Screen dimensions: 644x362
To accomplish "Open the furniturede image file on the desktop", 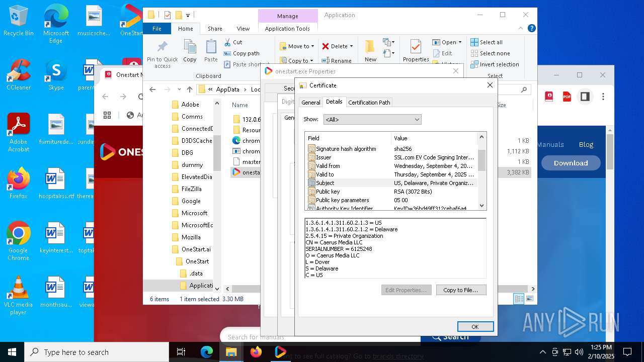I will (x=56, y=129).
